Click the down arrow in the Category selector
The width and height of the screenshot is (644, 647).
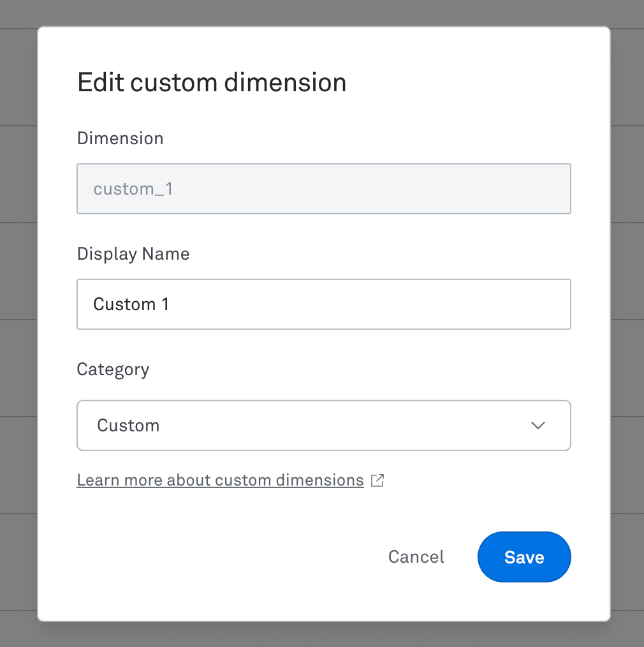(x=538, y=425)
